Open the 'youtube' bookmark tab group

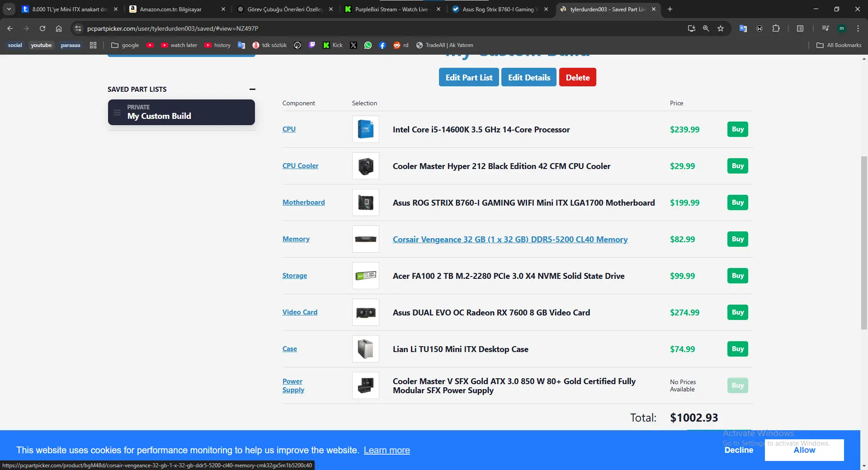click(41, 45)
